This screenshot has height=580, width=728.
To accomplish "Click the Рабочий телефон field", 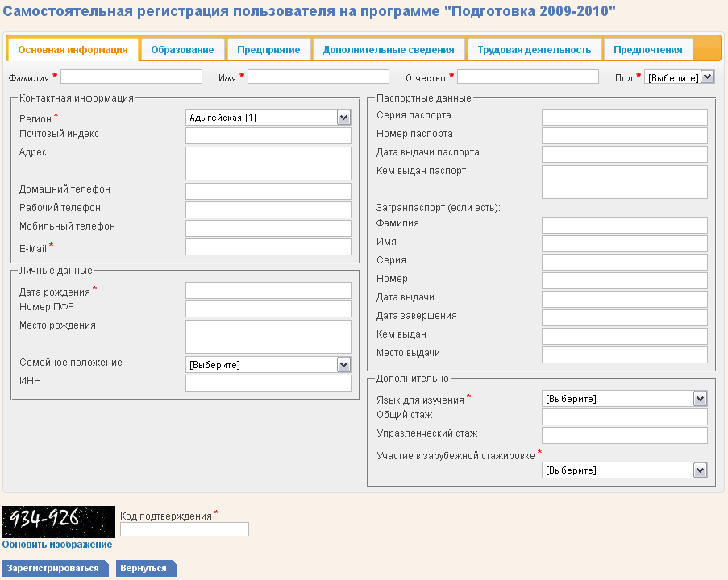I will (268, 209).
